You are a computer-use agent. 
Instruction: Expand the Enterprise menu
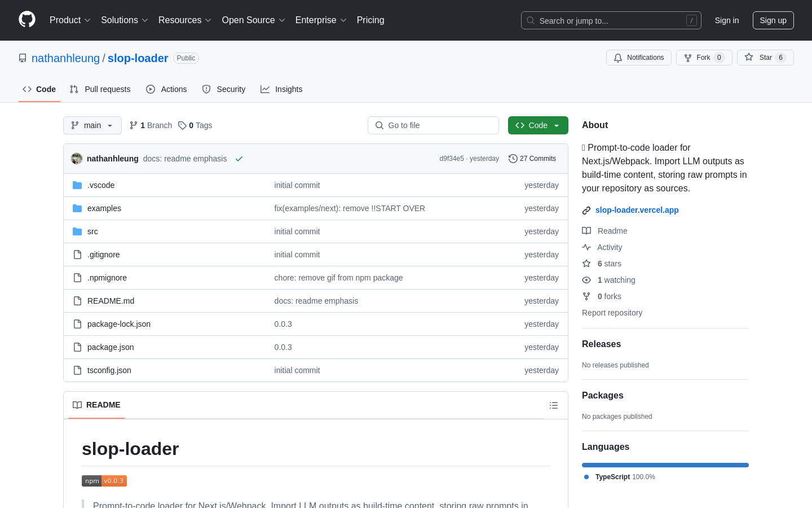[x=321, y=20]
